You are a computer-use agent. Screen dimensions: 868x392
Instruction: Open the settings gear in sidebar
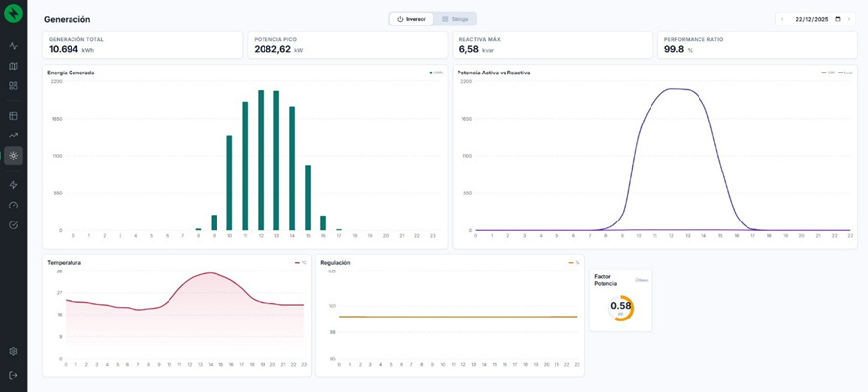coord(13,351)
